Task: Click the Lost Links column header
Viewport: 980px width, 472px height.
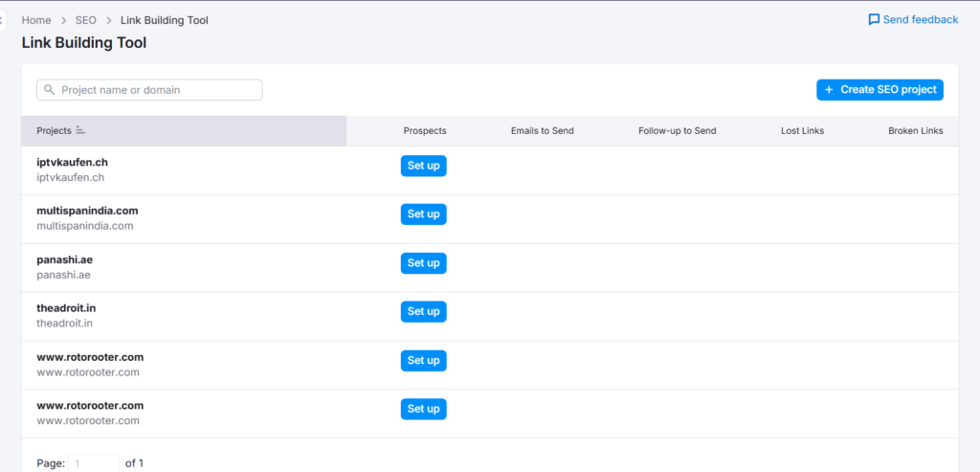Action: 803,130
